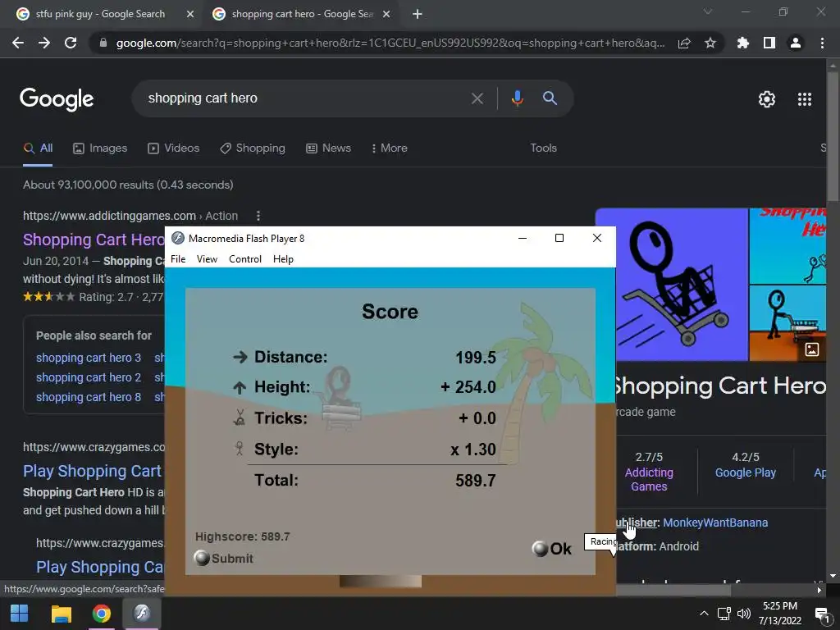
Task: Clear the search box with the X
Action: pos(477,98)
